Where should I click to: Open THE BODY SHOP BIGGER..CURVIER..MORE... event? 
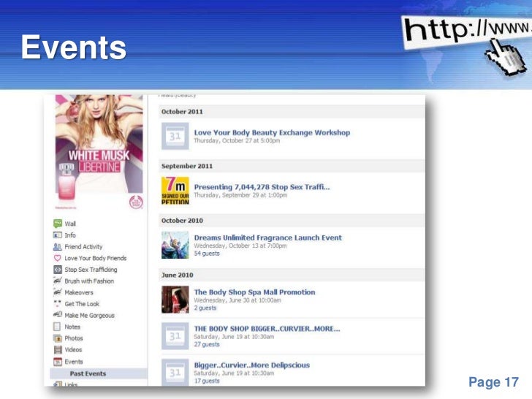click(267, 329)
